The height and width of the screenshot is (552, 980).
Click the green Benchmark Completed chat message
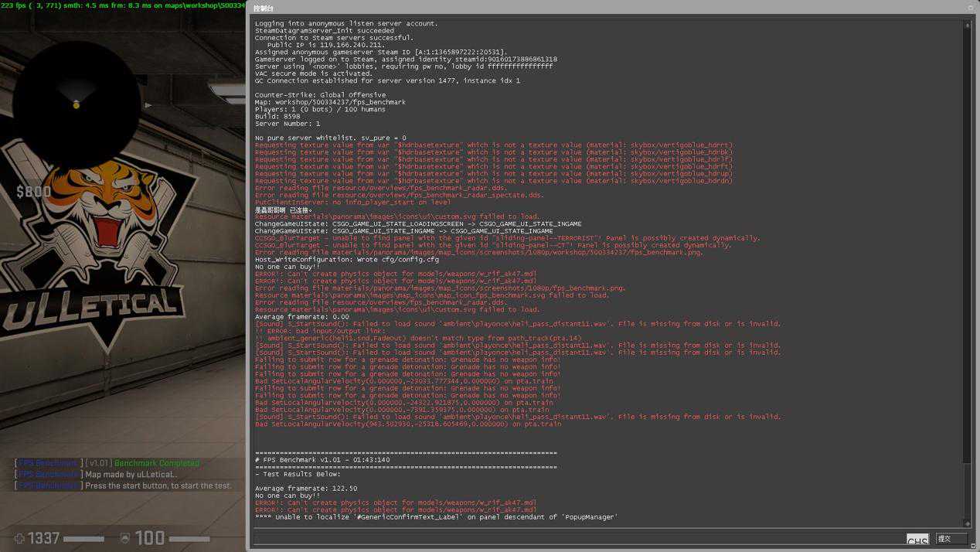[x=156, y=463]
